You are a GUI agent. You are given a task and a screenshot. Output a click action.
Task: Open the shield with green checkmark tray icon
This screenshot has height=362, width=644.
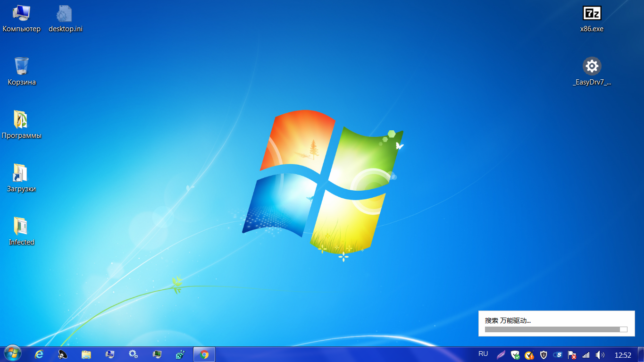(515, 355)
